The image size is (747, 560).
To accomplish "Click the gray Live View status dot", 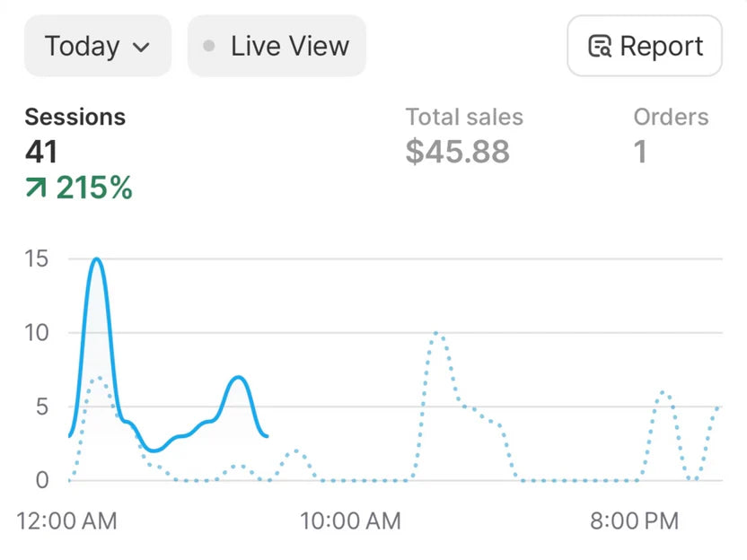I will coord(209,46).
